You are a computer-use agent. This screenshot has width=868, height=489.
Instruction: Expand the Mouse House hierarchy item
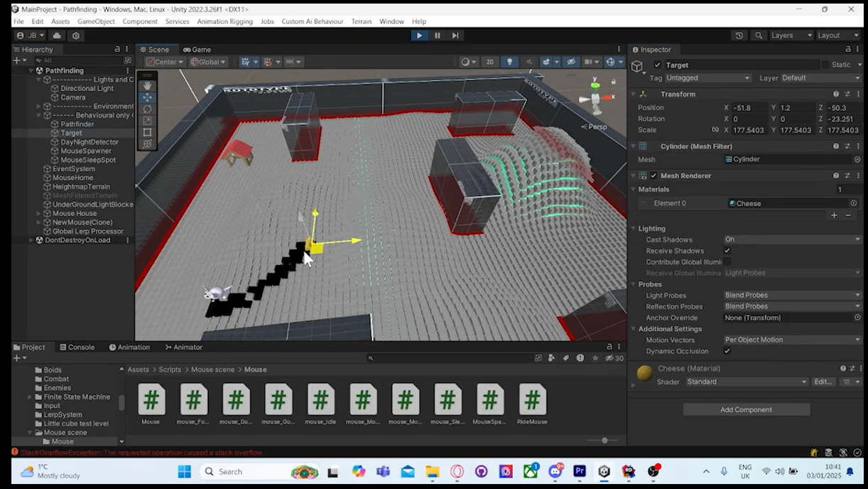click(39, 213)
